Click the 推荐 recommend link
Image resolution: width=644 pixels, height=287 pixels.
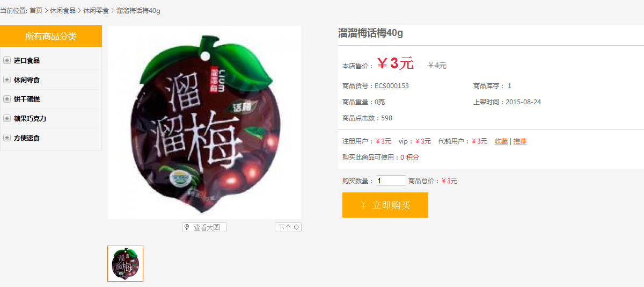pyautogui.click(x=520, y=141)
